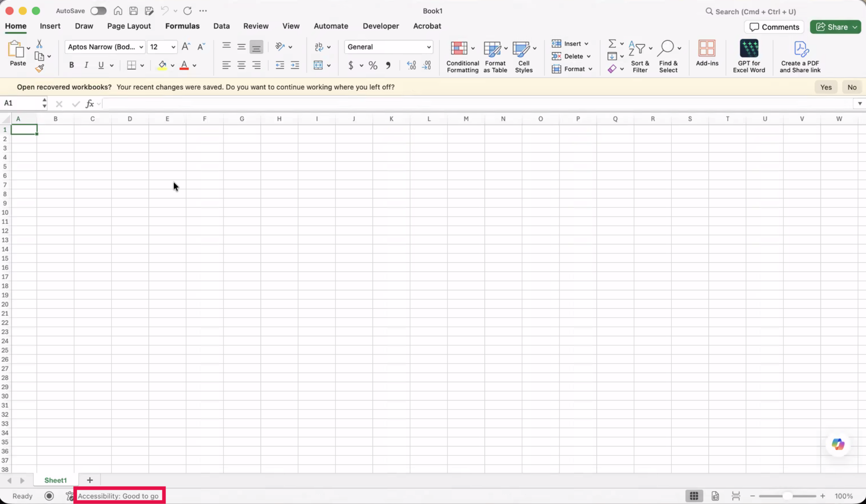Select the Sheet1 tab
This screenshot has height=504, width=866.
pyautogui.click(x=56, y=480)
